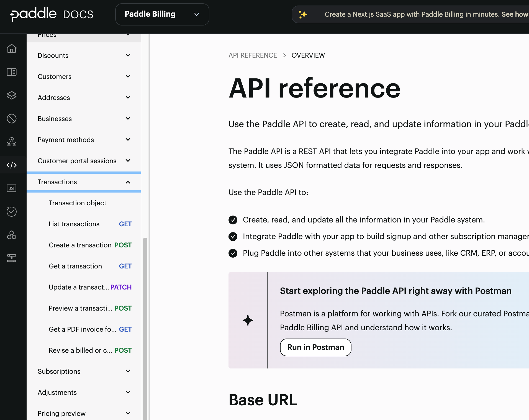Screen dimensions: 529x420
Task: Click the Base URL heading
Action: coord(263,400)
